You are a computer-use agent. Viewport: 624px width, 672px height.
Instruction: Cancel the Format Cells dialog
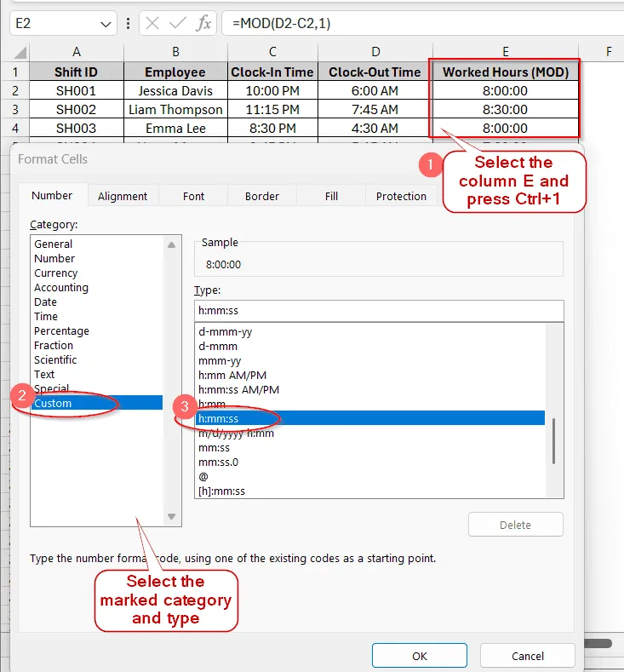click(528, 656)
